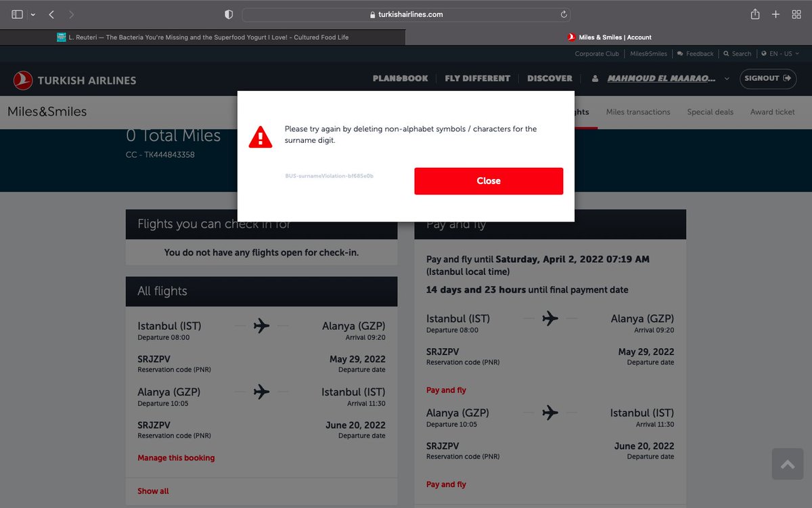Switch to the Award ticket tab

click(773, 112)
